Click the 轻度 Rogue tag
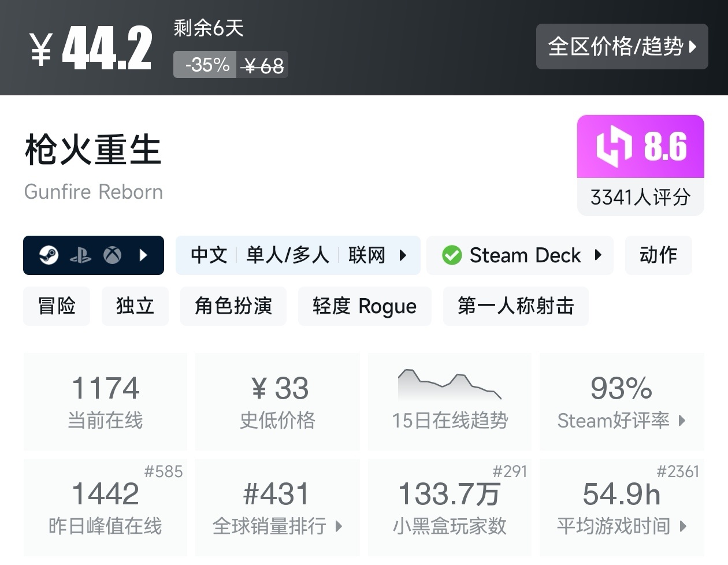728x565 pixels. [365, 306]
